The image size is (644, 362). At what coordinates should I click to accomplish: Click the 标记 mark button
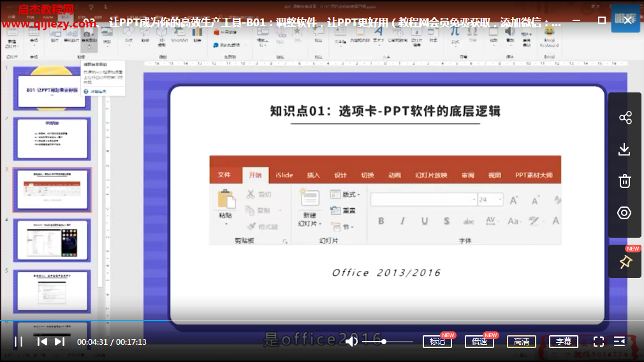[437, 342]
